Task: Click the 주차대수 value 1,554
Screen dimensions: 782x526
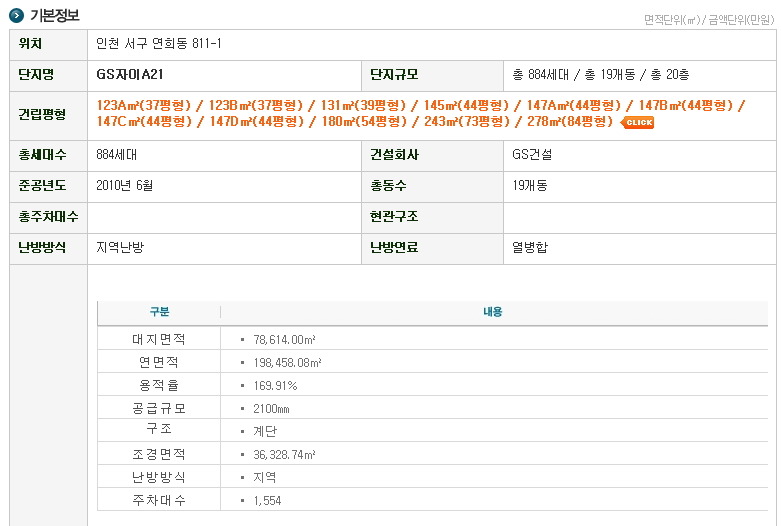Action: point(267,501)
